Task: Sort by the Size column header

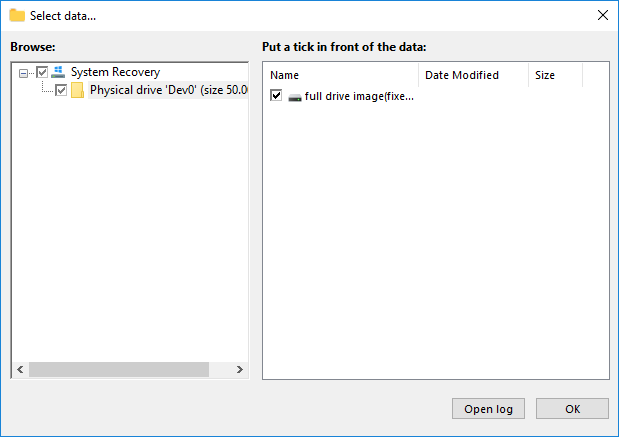Action: pos(554,75)
